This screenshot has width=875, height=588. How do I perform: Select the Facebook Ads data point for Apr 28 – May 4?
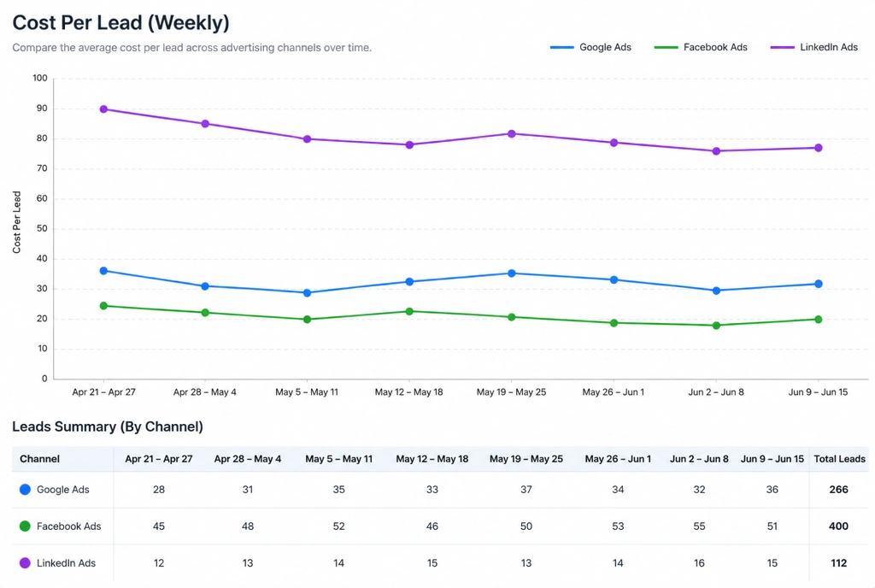click(x=205, y=313)
